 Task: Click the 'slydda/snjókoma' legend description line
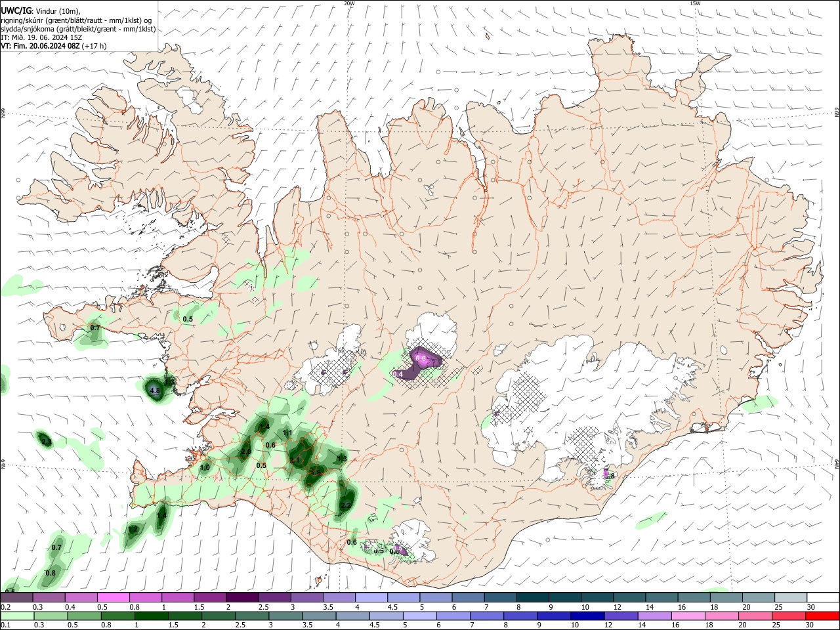point(78,29)
